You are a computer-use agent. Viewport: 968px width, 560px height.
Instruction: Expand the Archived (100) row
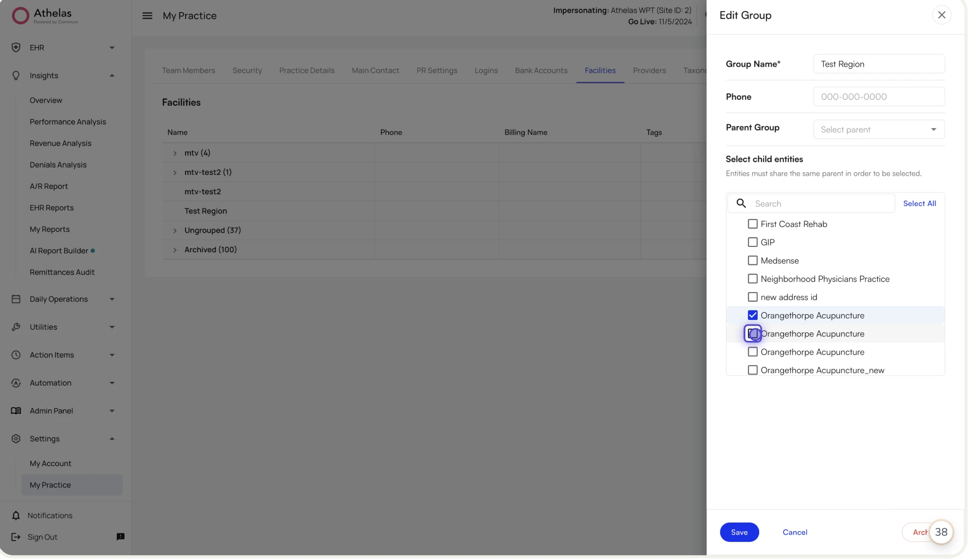pos(175,250)
